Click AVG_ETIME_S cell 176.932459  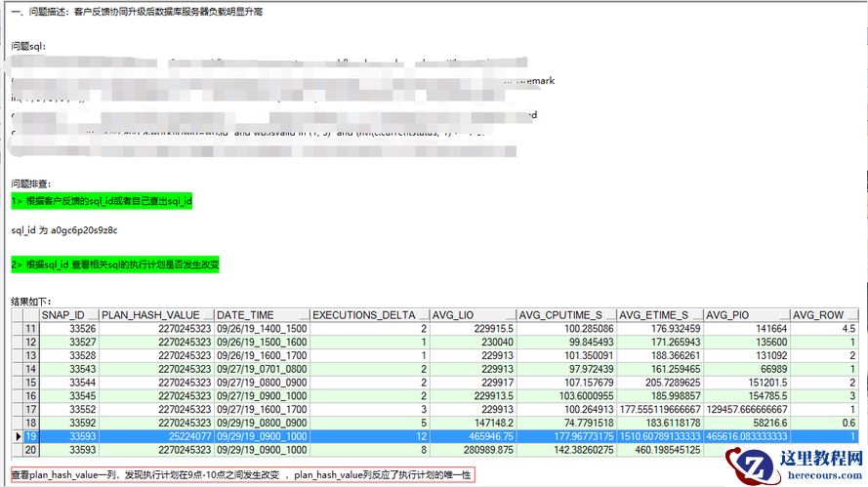coord(659,329)
